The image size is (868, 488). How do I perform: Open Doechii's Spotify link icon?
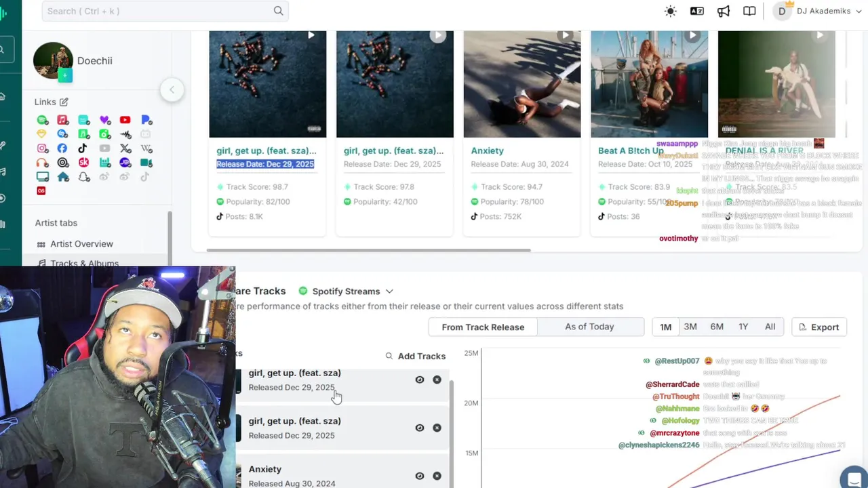(42, 120)
